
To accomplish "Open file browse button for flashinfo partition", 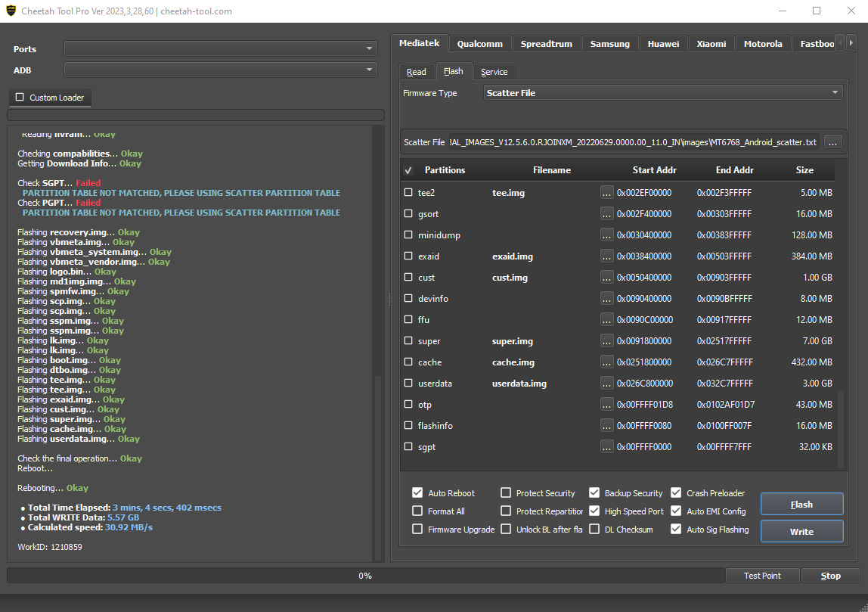I will (606, 426).
